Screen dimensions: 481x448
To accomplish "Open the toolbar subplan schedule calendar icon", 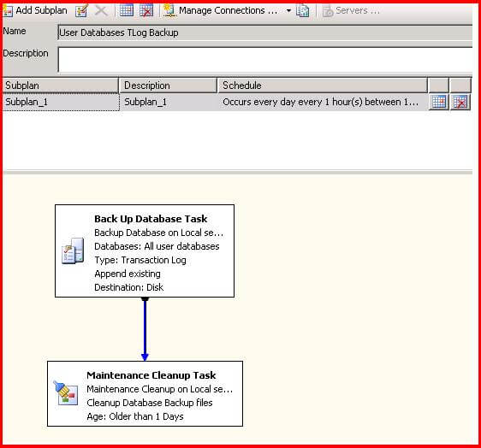I will [126, 10].
